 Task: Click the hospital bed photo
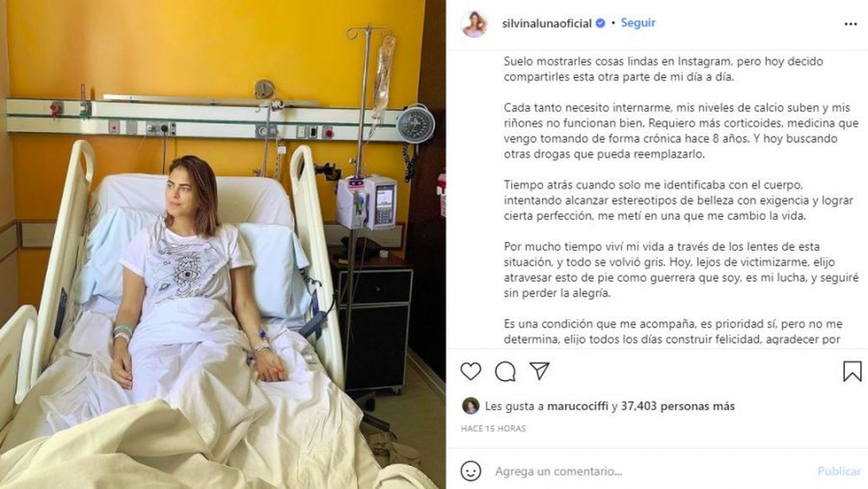pyautogui.click(x=223, y=244)
